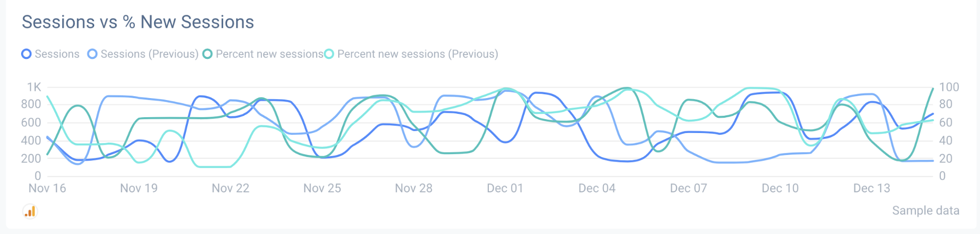Click the light blue Sessions (Previous) legend circle

coord(92,54)
